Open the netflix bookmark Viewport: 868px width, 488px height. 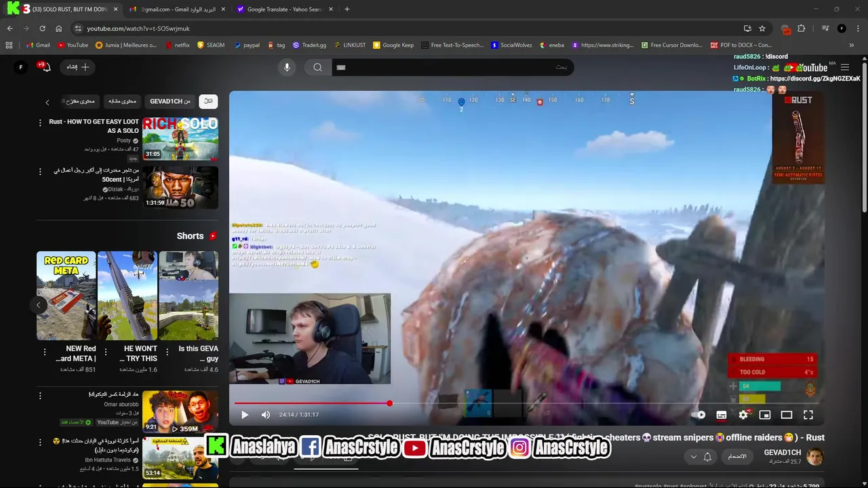pos(178,45)
